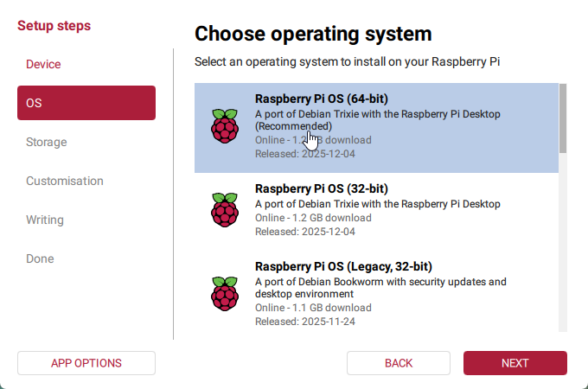Select the highlighted OS step in sidebar
The image size is (588, 389).
(86, 103)
